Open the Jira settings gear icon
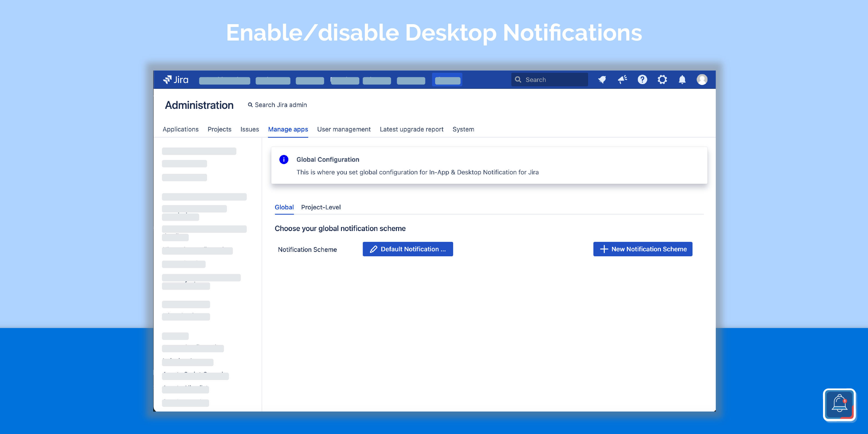 [662, 79]
